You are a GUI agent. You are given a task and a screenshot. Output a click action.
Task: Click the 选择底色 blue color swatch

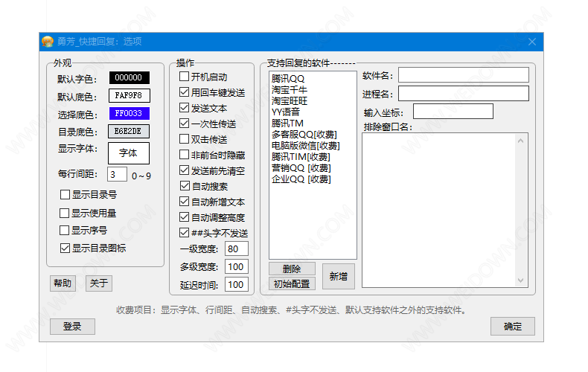tap(129, 114)
